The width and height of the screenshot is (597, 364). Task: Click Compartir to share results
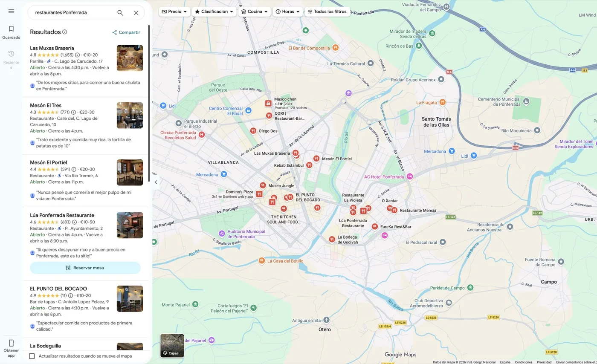tap(126, 32)
